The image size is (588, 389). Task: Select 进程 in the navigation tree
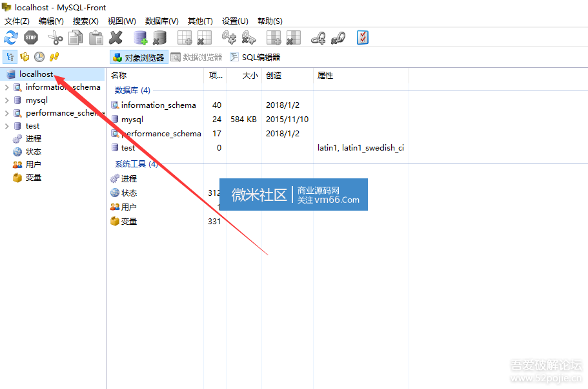34,139
